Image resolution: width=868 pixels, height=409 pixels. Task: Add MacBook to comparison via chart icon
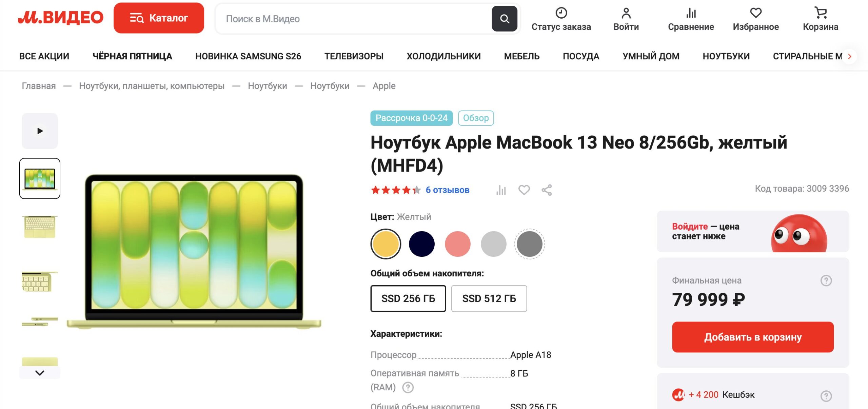point(501,190)
